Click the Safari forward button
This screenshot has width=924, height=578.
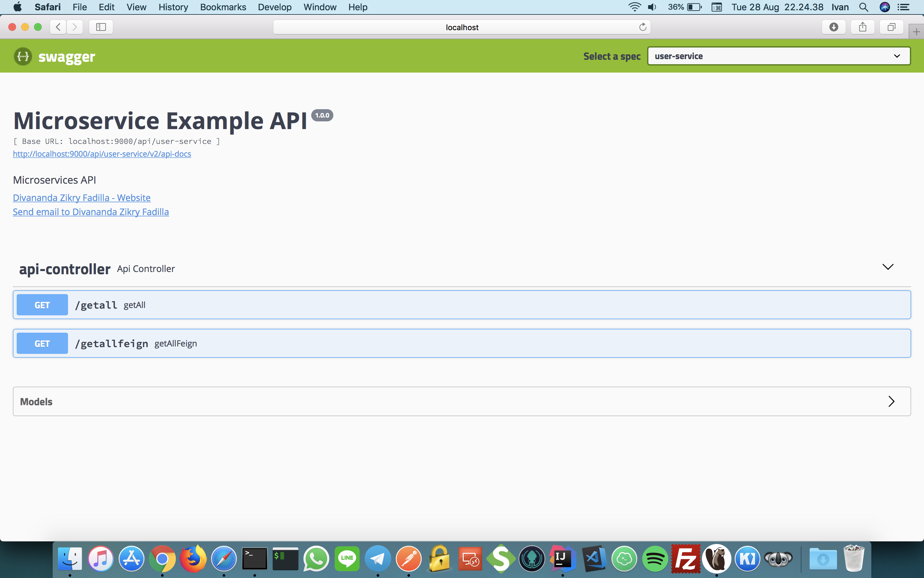pos(75,27)
